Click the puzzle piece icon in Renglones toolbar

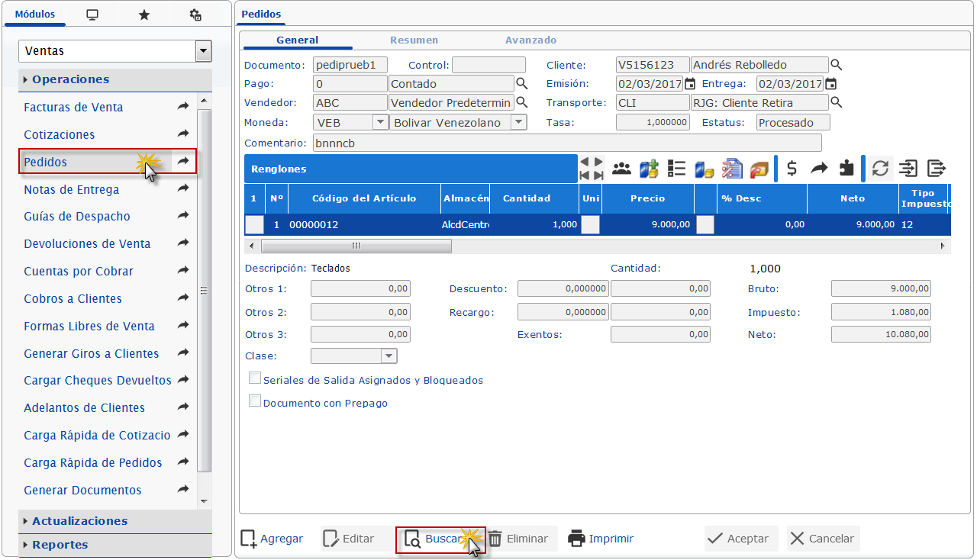(846, 169)
